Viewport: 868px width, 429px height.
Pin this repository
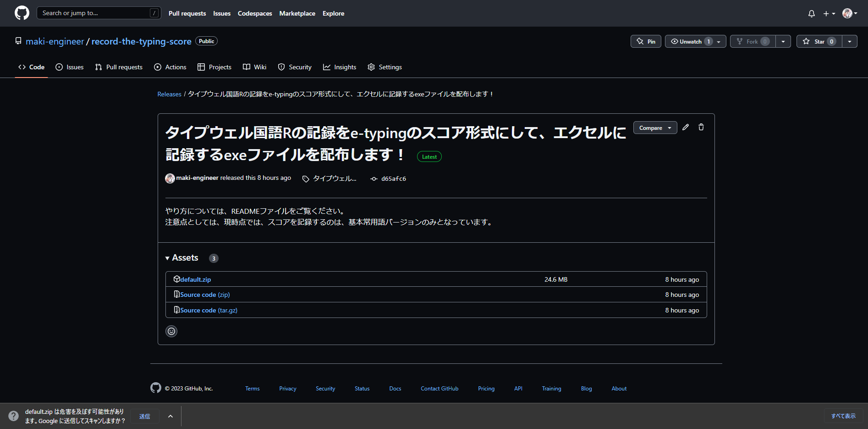[645, 41]
